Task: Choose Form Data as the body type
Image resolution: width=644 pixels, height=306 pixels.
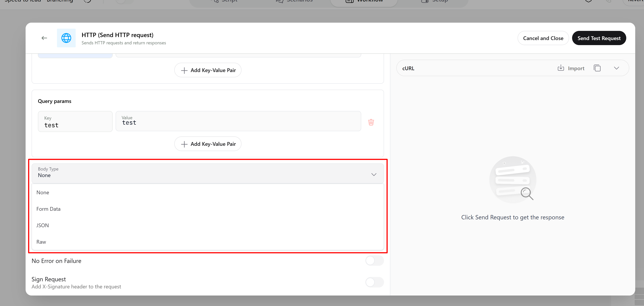Action: pos(48,209)
